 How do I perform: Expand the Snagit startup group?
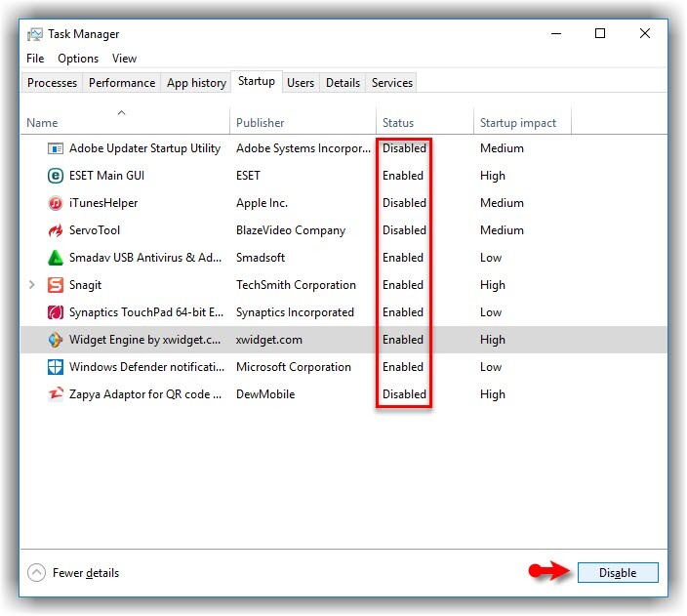click(x=31, y=285)
